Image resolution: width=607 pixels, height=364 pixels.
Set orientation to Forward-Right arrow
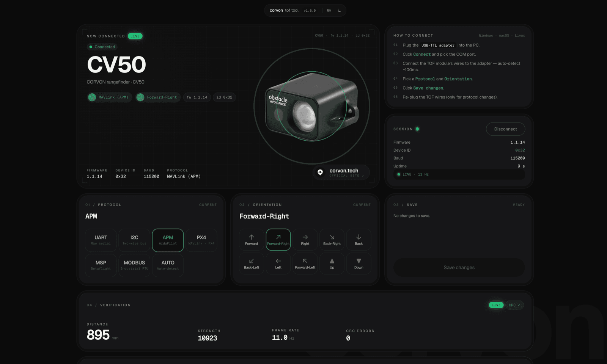coord(278,240)
